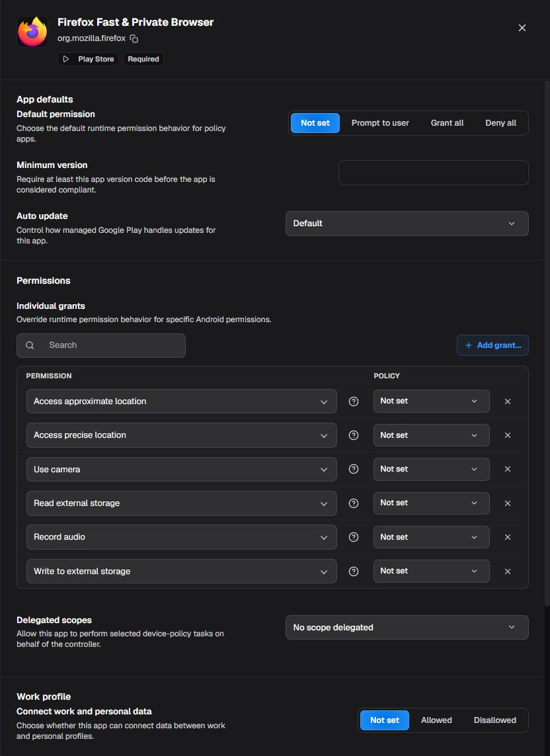
Task: Open the Delegated scopes dropdown
Action: pyautogui.click(x=407, y=627)
